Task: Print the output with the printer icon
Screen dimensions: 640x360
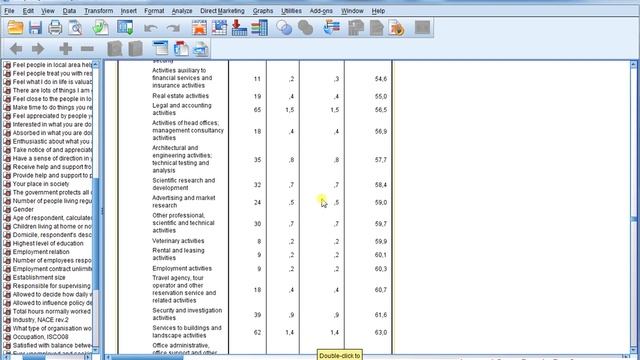Action: click(x=55, y=28)
